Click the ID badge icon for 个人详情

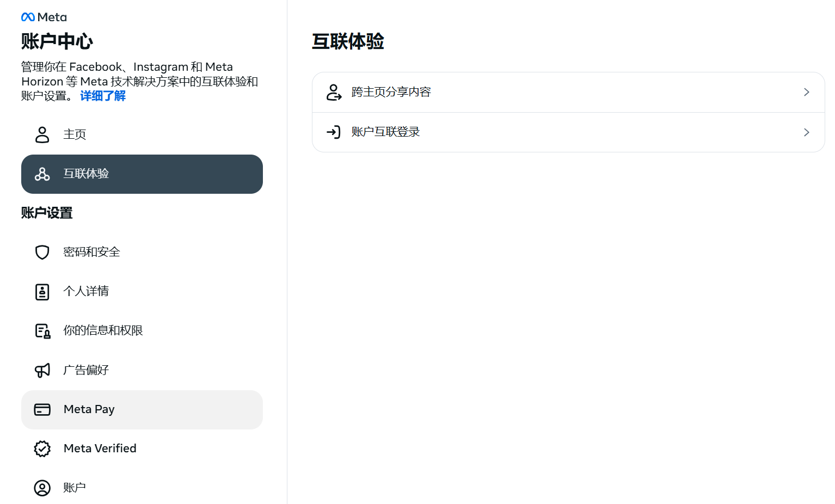(x=42, y=292)
